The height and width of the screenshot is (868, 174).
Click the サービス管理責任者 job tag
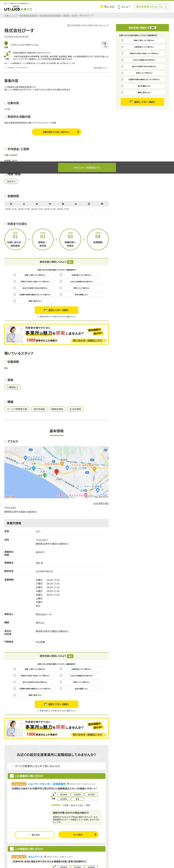17,409
